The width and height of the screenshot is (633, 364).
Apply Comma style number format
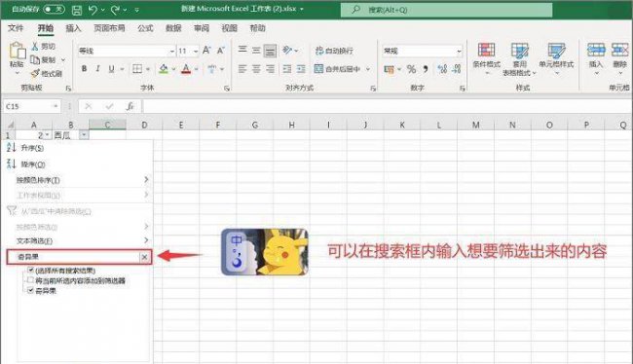point(426,69)
